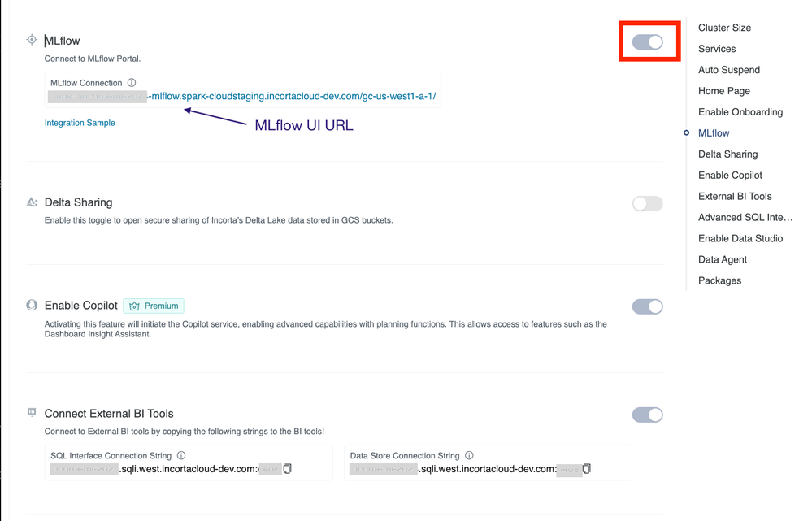Open the Integration Sample link
The image size is (812, 521).
[x=80, y=123]
